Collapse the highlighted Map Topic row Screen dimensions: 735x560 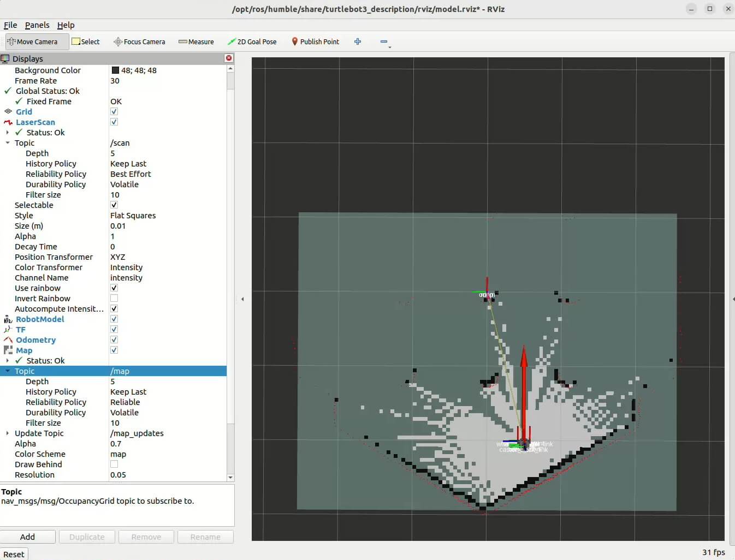tap(7, 371)
